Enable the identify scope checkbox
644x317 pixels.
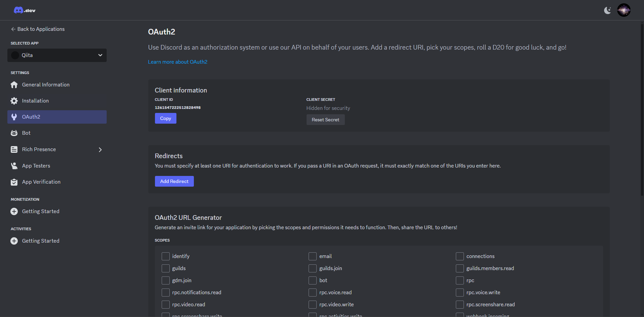pyautogui.click(x=166, y=256)
